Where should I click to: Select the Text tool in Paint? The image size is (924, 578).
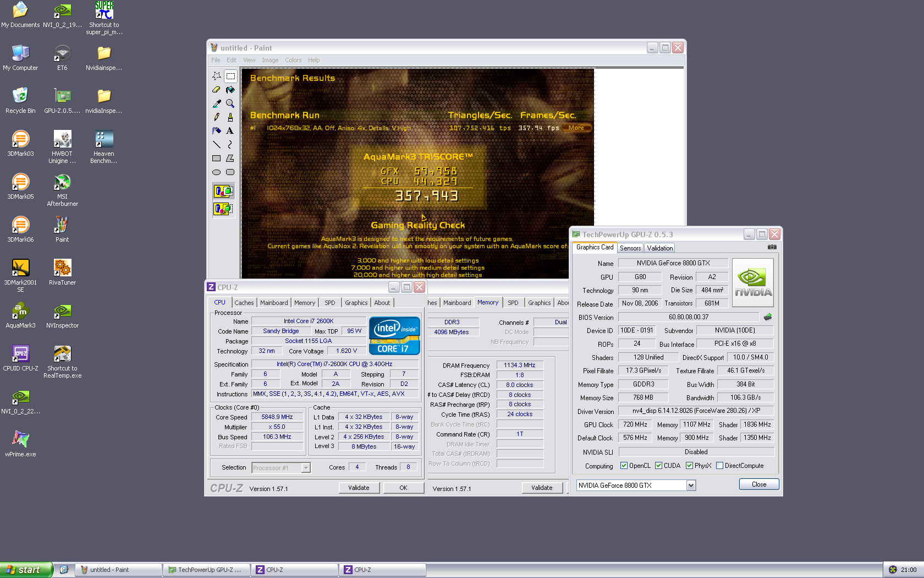(x=230, y=131)
